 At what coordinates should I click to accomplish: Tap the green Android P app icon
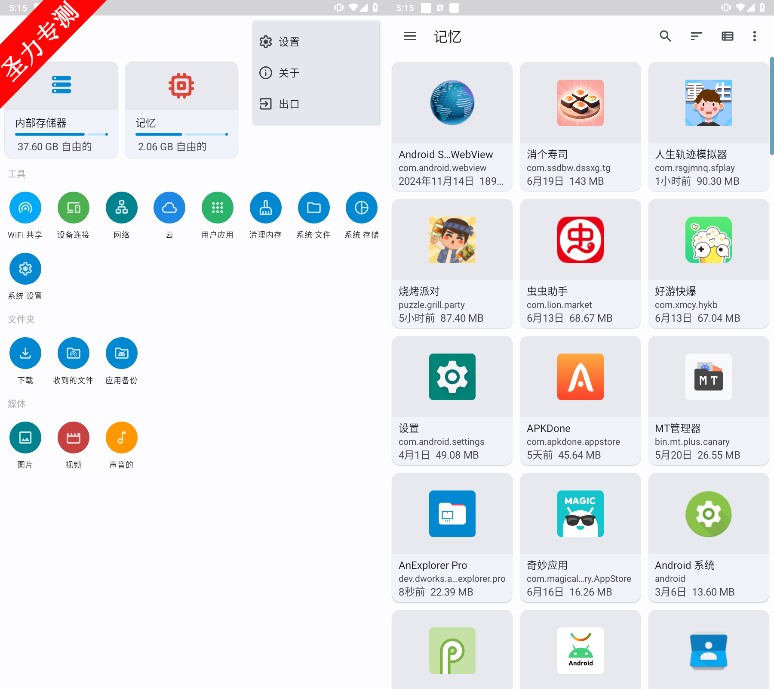click(452, 651)
